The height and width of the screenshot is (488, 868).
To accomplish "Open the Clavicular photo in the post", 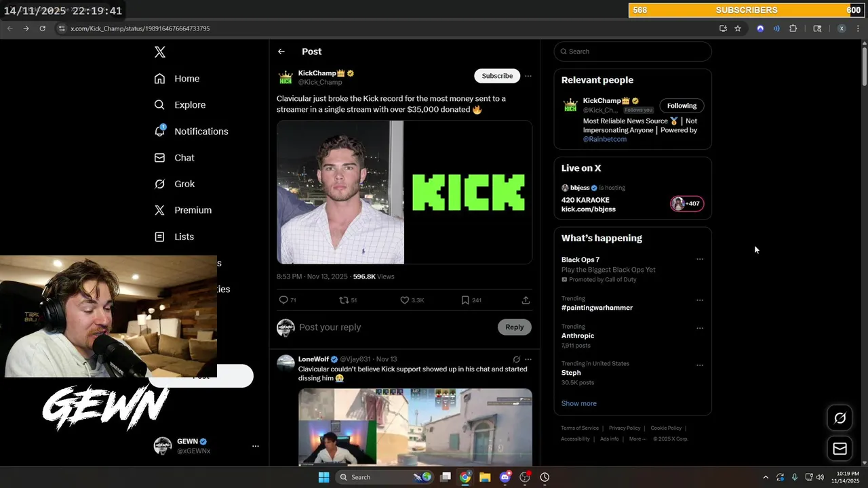I will [340, 192].
